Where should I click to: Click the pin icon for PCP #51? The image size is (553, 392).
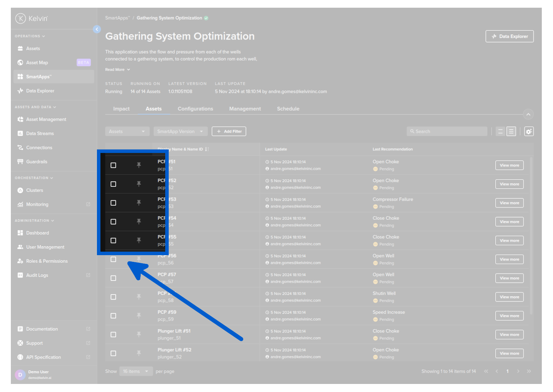(139, 165)
